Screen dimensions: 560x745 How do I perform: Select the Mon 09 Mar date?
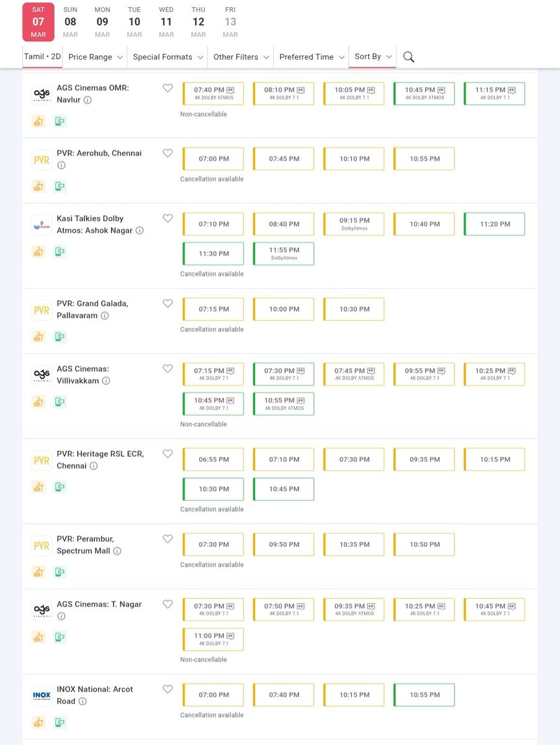(102, 22)
